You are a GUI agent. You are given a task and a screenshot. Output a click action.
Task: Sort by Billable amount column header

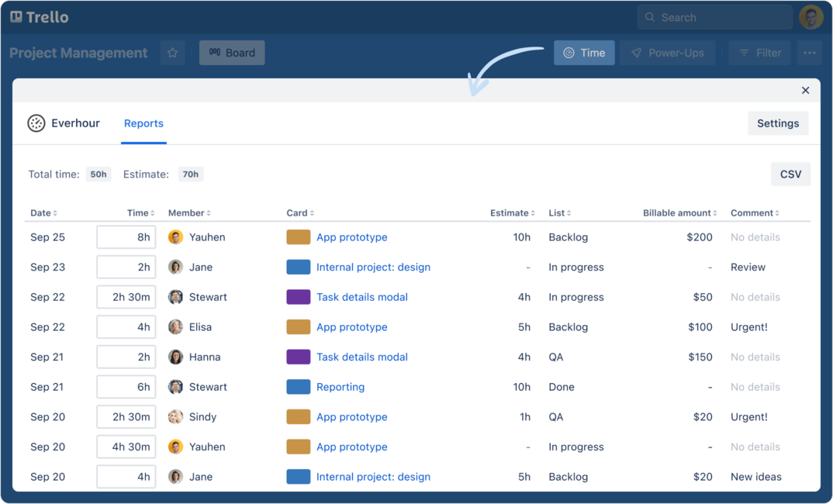point(680,213)
